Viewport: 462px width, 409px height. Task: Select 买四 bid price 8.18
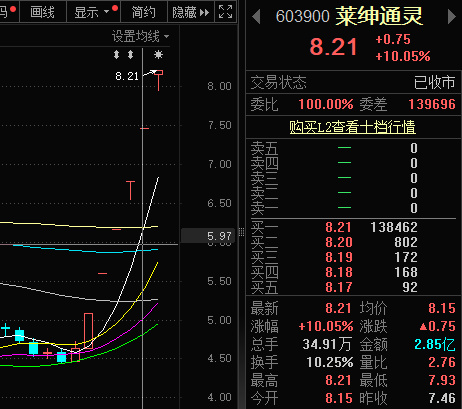pos(339,272)
